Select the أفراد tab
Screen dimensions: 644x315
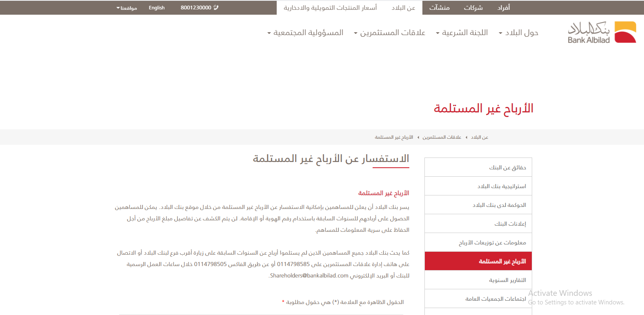point(503,8)
